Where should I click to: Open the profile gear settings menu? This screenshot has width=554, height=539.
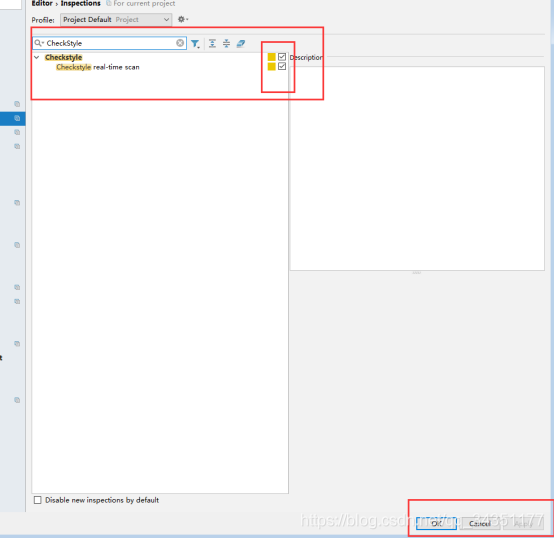[183, 19]
